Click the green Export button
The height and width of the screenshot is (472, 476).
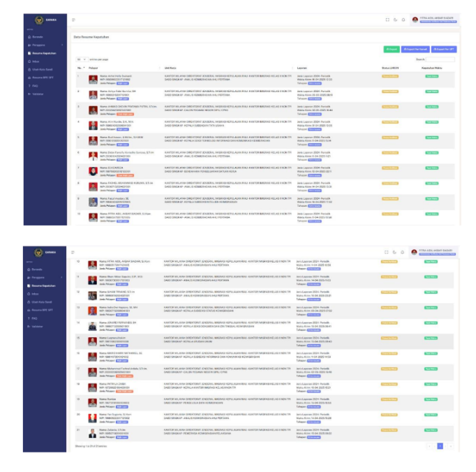tap(391, 50)
